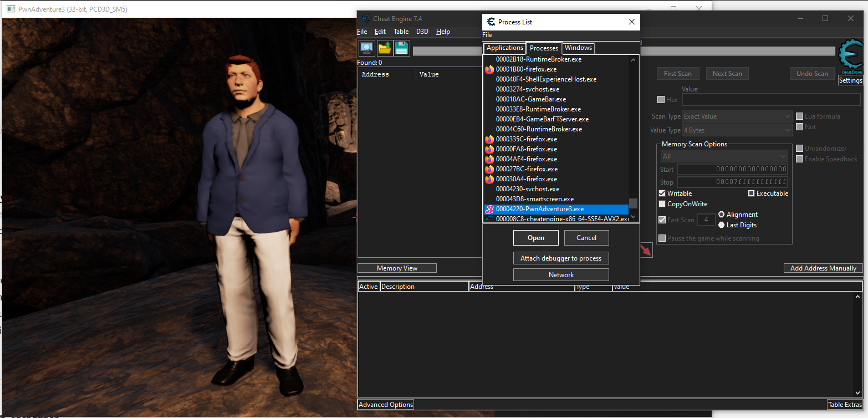This screenshot has width=868, height=418.
Task: Switch to the Processes tab
Action: coord(544,48)
